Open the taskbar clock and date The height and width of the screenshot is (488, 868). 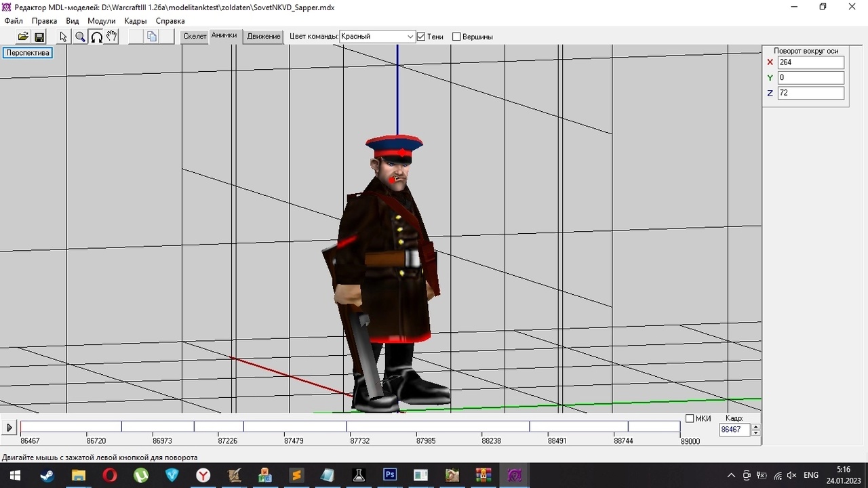point(844,475)
